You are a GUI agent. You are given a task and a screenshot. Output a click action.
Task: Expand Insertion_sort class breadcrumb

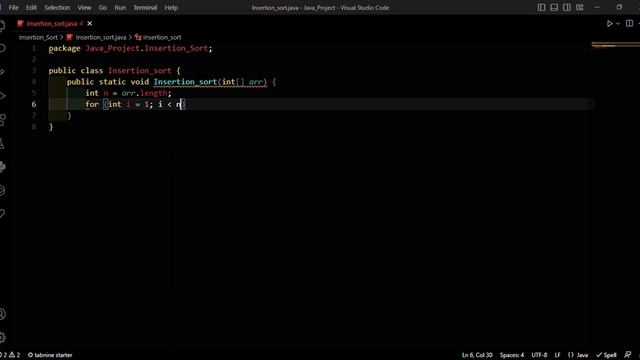(162, 37)
